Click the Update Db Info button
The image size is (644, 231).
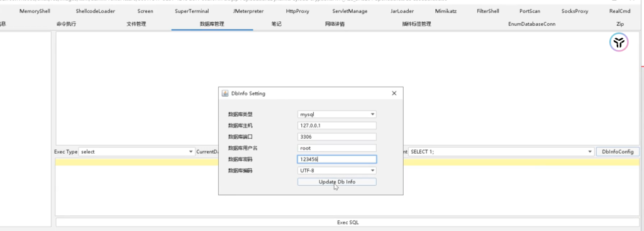pos(337,182)
